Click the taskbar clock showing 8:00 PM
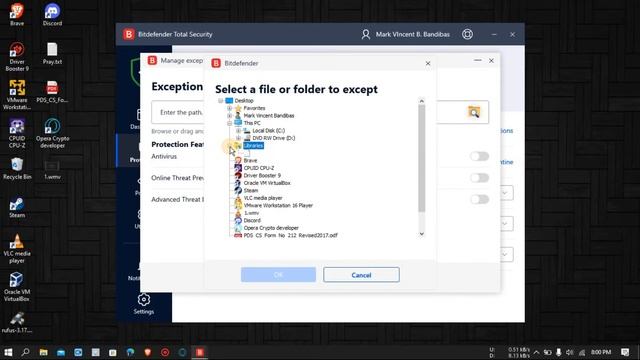640x360 pixels. (x=601, y=352)
